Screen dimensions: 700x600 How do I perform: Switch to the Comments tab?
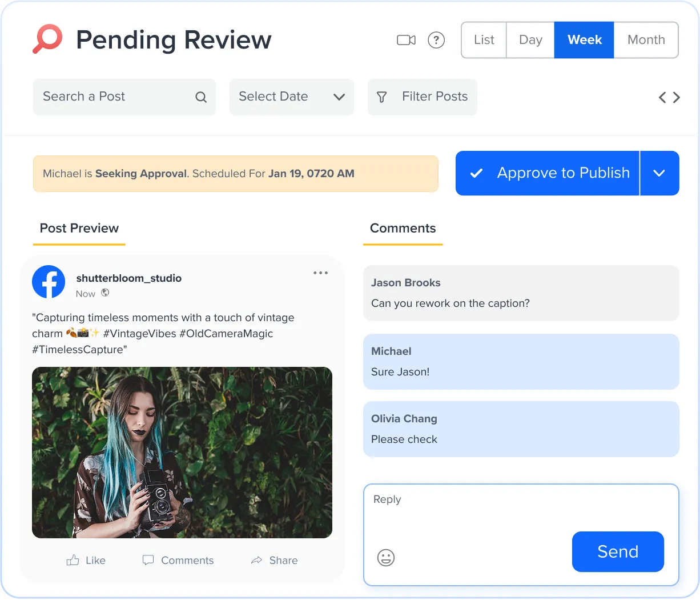tap(403, 228)
